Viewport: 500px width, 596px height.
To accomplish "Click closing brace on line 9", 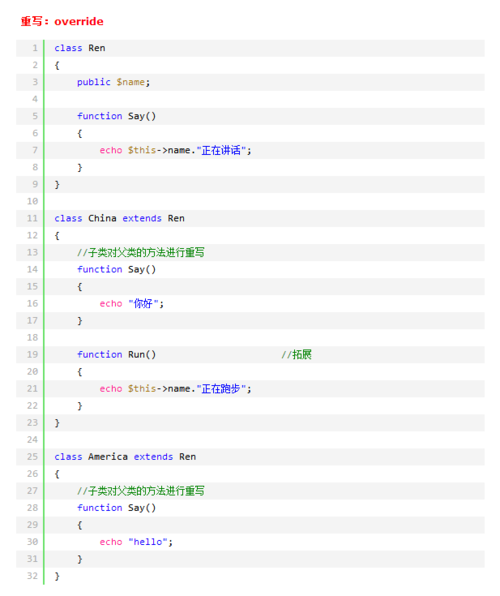I will (57, 185).
